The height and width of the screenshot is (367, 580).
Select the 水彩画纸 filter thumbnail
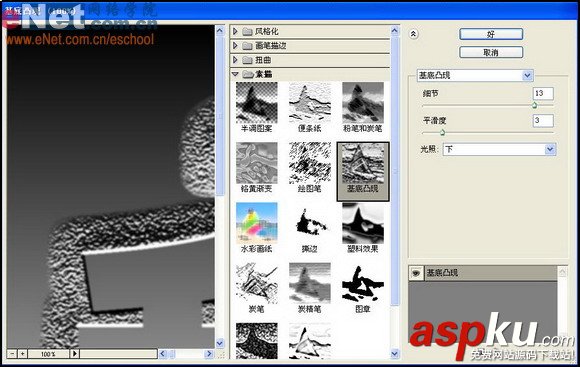tap(256, 223)
